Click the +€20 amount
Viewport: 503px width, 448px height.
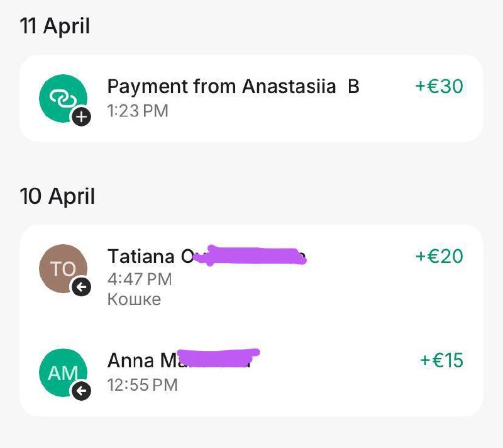[439, 256]
